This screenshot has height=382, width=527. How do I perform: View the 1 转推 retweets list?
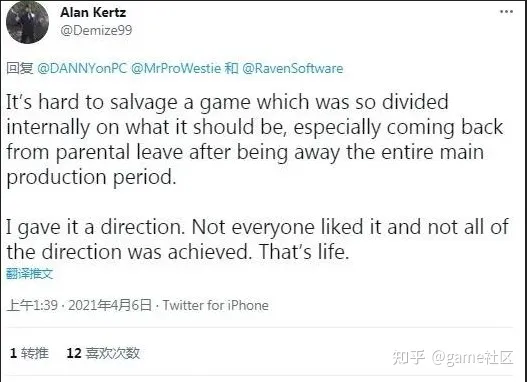point(29,353)
